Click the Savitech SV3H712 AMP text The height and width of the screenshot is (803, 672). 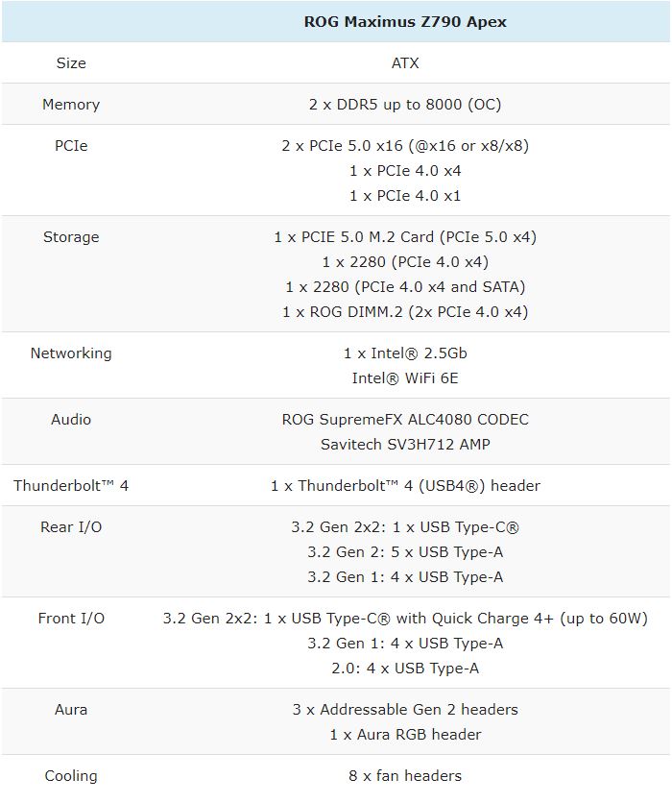[x=405, y=445]
